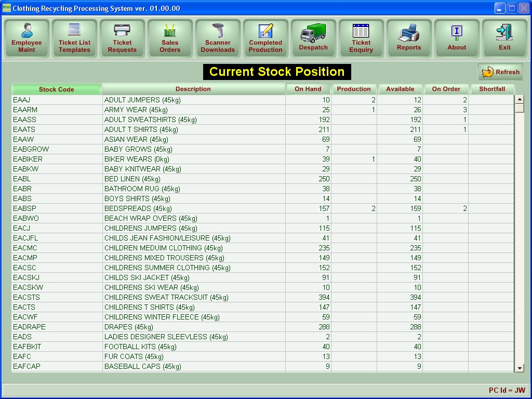This screenshot has height=399, width=532.
Task: Open Ticket Enquiry
Action: click(x=361, y=38)
